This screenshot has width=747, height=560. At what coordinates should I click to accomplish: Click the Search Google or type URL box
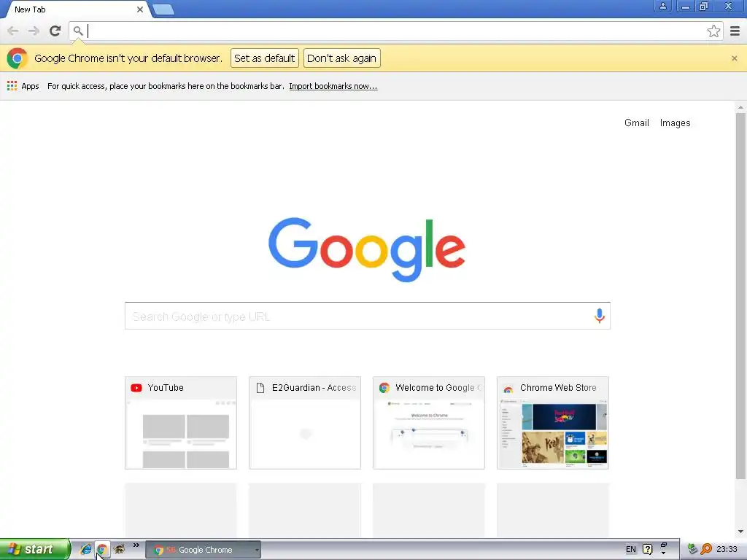click(x=367, y=316)
